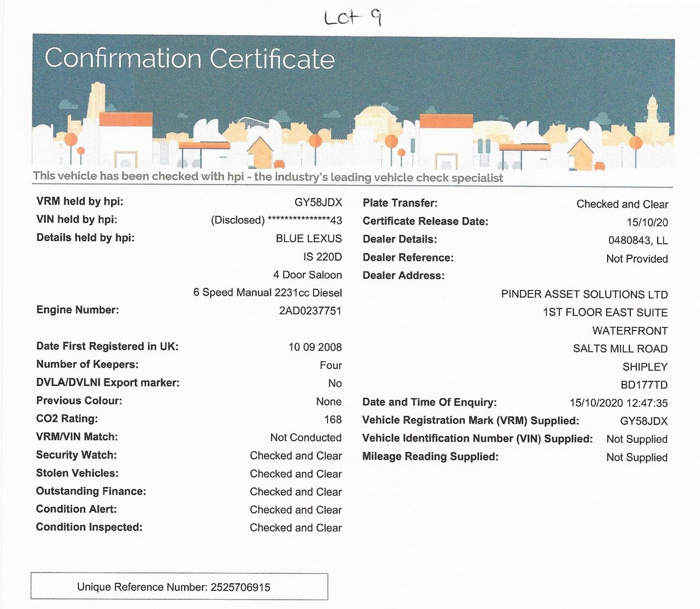Select '4 Door Saloon' text
The width and height of the screenshot is (700, 609).
pyautogui.click(x=308, y=275)
